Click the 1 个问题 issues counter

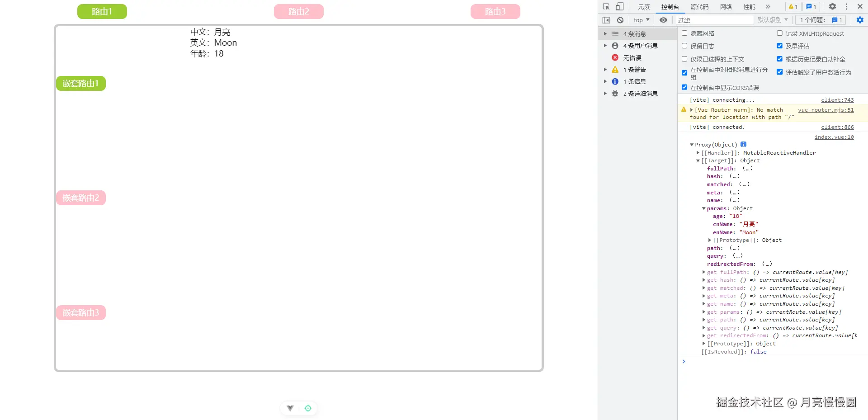[x=821, y=20]
